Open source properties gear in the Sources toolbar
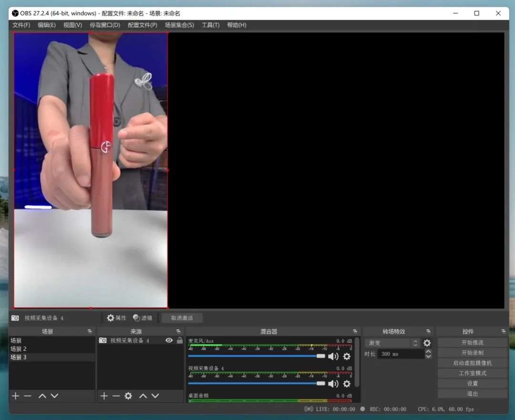 pyautogui.click(x=128, y=396)
